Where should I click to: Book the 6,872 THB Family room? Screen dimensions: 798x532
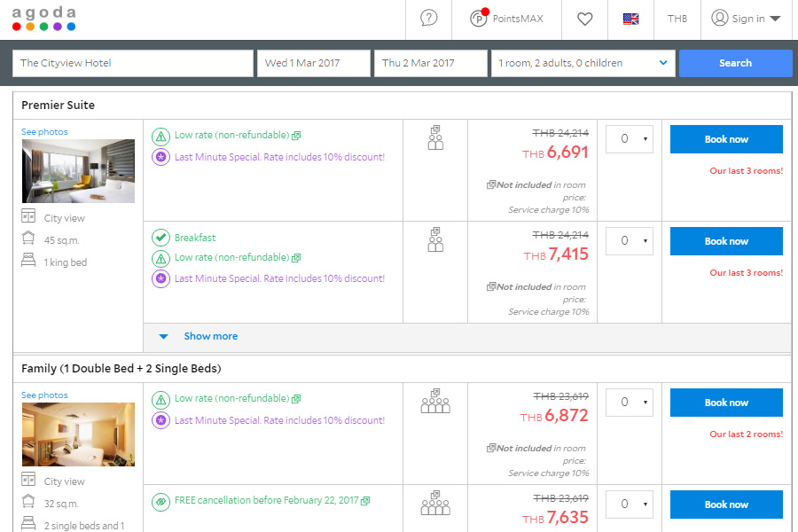[x=726, y=403]
